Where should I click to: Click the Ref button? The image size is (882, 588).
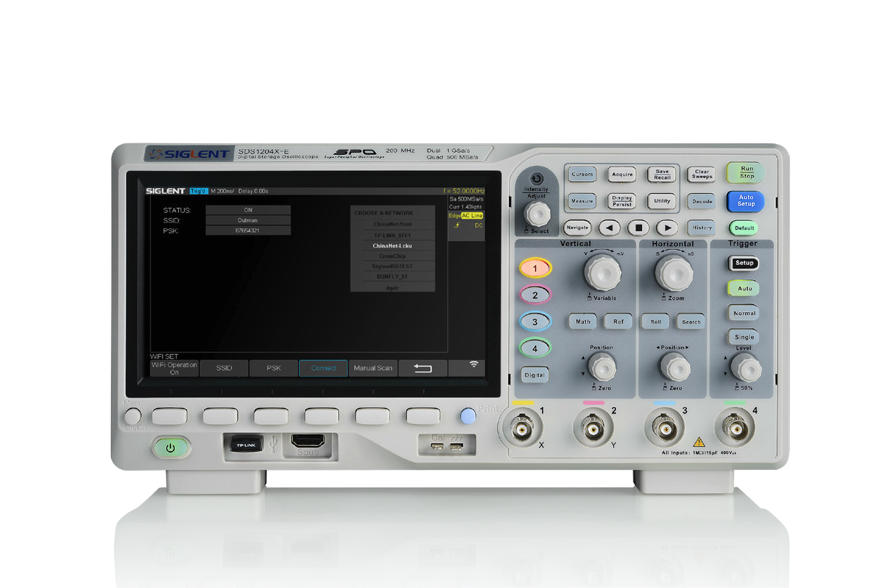point(618,322)
